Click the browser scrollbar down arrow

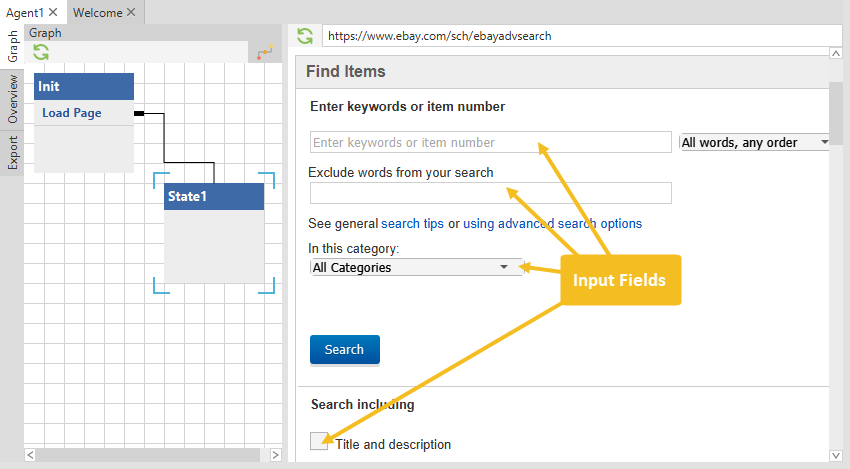point(836,455)
